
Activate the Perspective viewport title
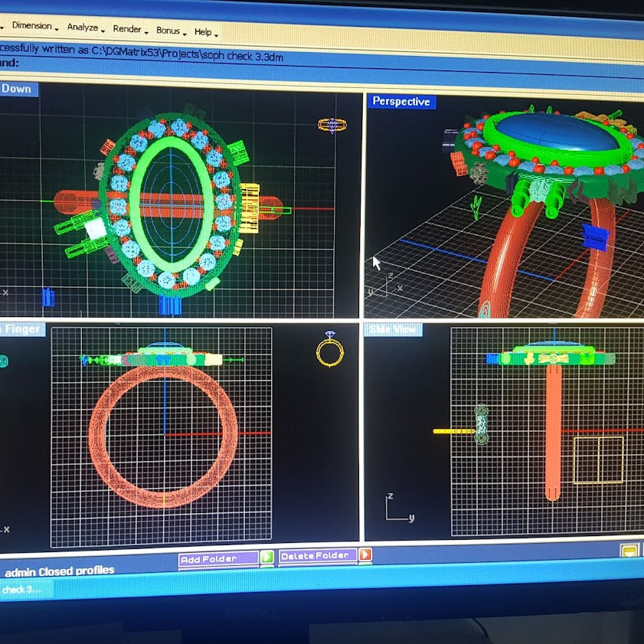pos(400,101)
